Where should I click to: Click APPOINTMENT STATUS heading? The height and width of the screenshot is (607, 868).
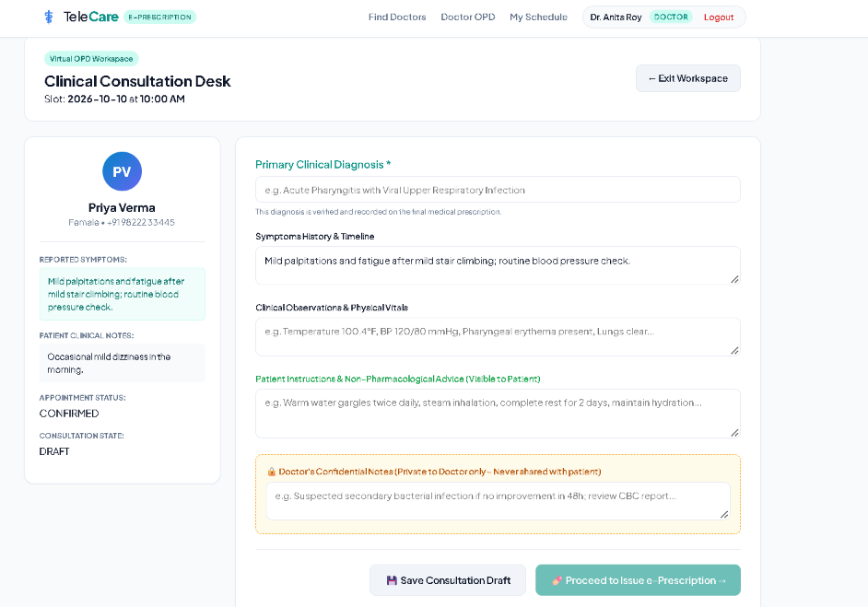83,398
